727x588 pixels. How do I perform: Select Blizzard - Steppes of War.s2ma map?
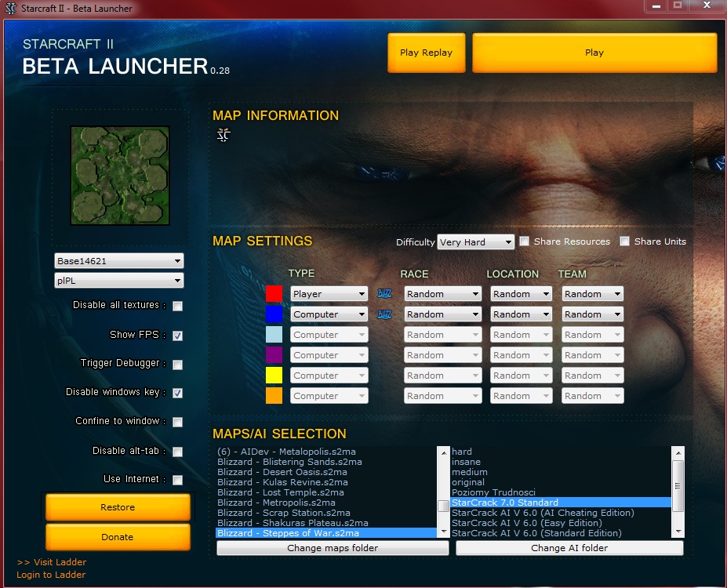tap(326, 533)
